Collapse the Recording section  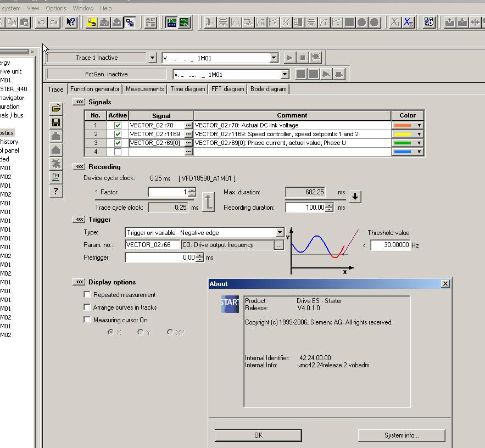tap(79, 167)
